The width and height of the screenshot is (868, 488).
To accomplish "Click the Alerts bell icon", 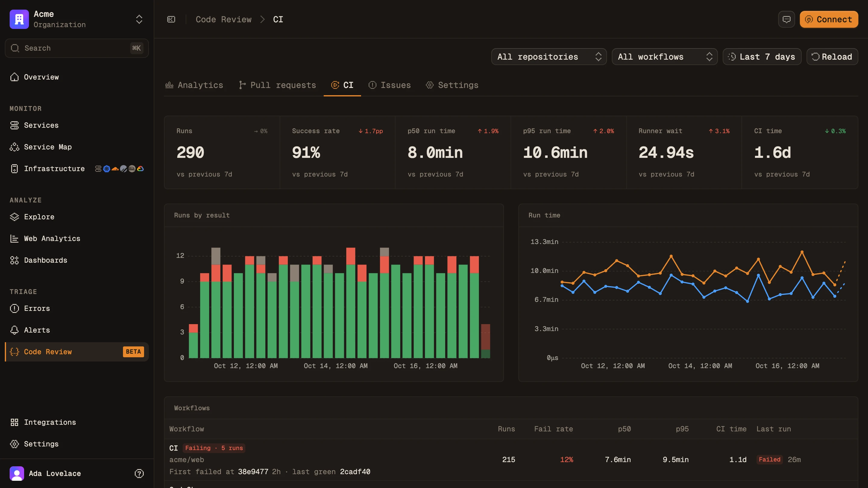I will click(14, 330).
